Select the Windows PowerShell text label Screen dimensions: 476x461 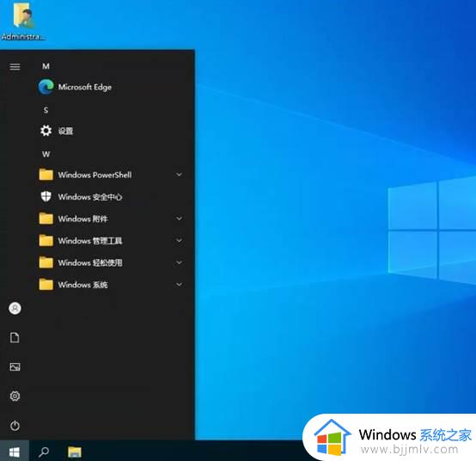[x=95, y=175]
